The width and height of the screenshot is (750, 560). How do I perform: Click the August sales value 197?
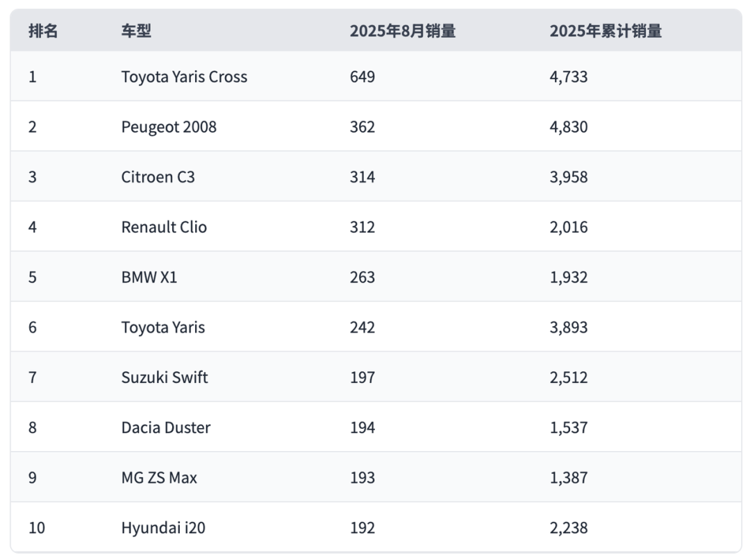(x=362, y=377)
